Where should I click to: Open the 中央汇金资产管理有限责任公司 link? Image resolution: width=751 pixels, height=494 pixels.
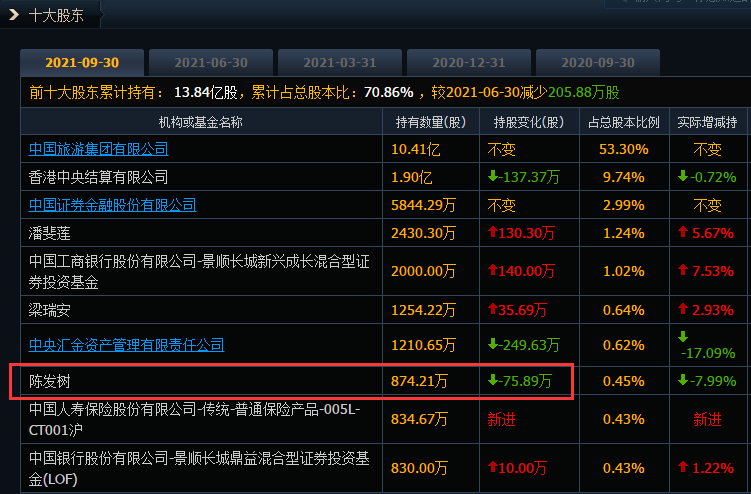[x=126, y=345]
